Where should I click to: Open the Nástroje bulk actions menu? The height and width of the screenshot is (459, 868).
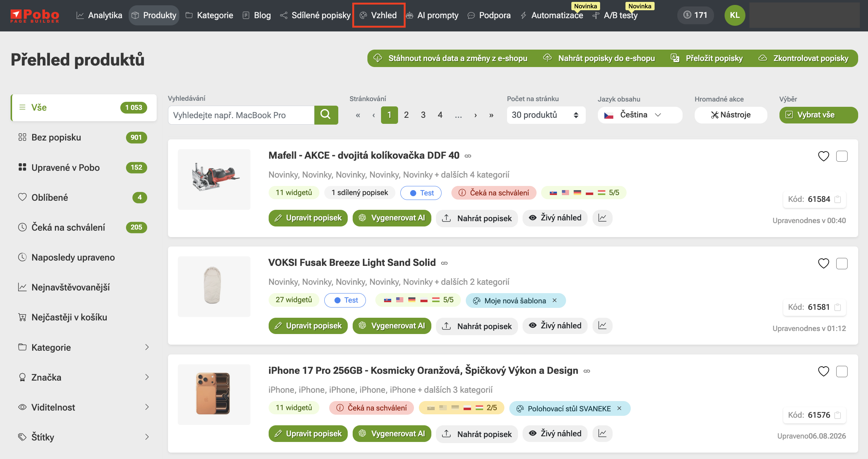(731, 115)
